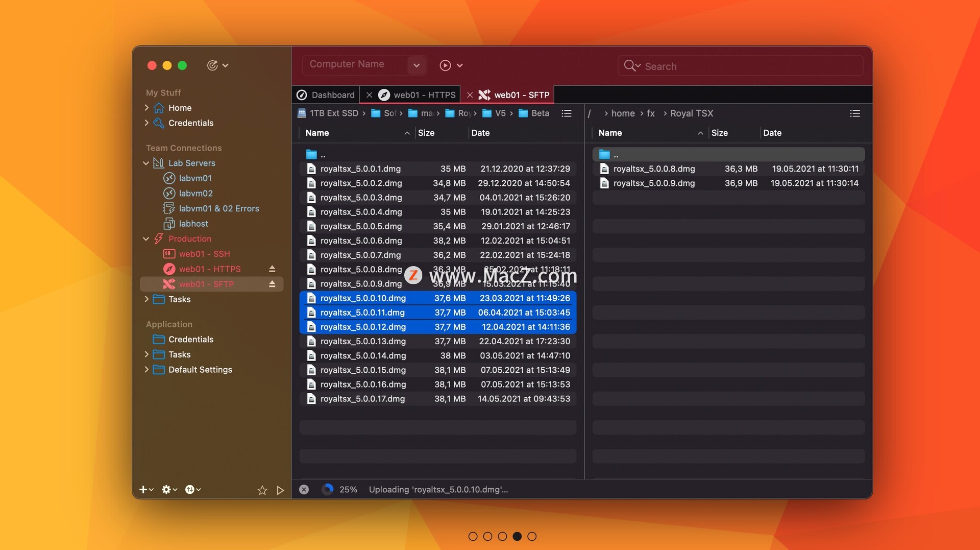Disconnect web01 - SFTP via eject icon
Screen dimensions: 980x550
coord(272,284)
